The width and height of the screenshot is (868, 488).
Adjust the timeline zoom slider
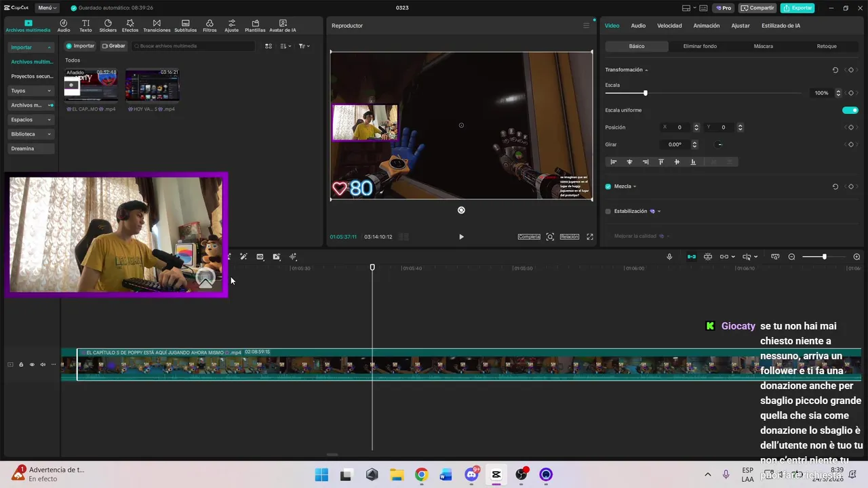pyautogui.click(x=824, y=257)
